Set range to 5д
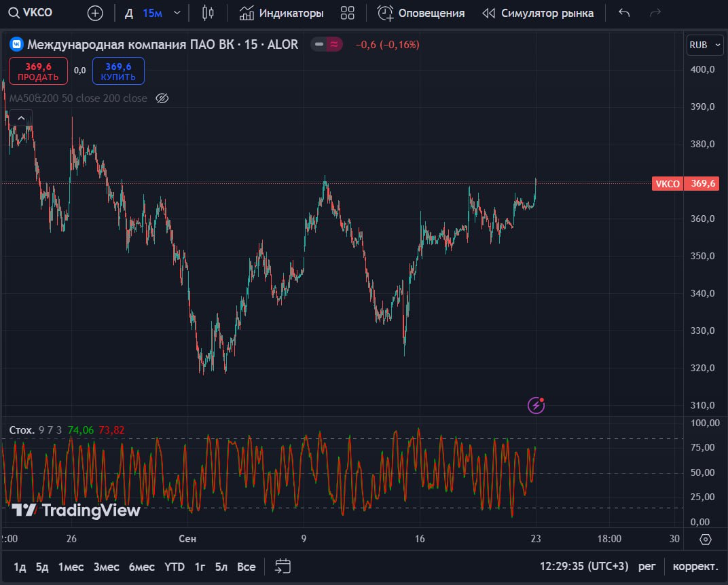 pos(42,567)
